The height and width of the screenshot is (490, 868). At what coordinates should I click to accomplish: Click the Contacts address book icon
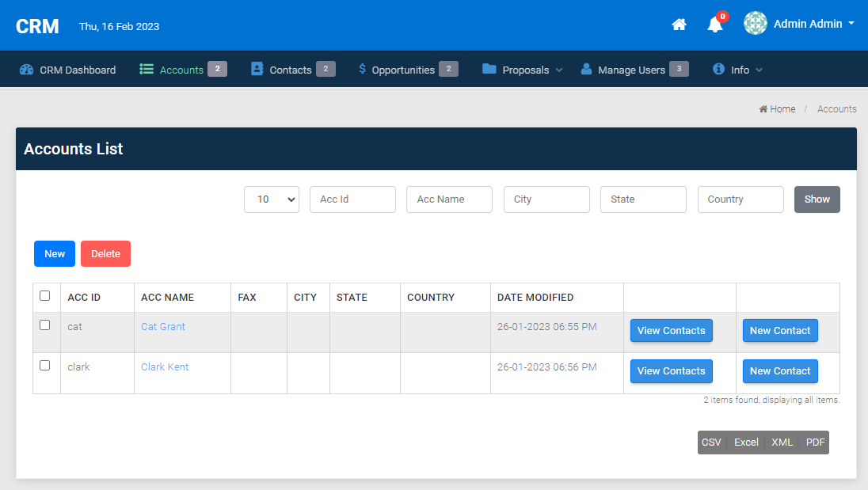click(257, 70)
